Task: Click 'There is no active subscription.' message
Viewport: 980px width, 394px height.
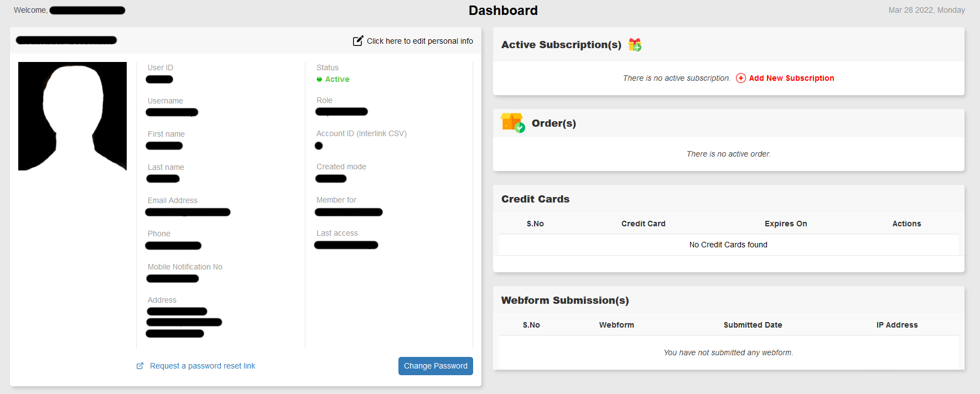Action: (x=676, y=78)
